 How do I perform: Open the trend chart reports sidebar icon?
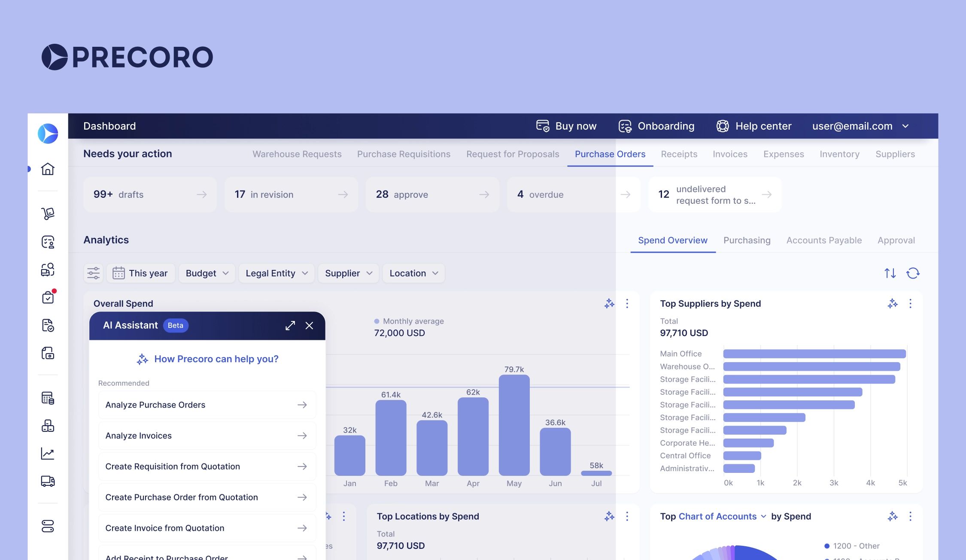click(48, 454)
